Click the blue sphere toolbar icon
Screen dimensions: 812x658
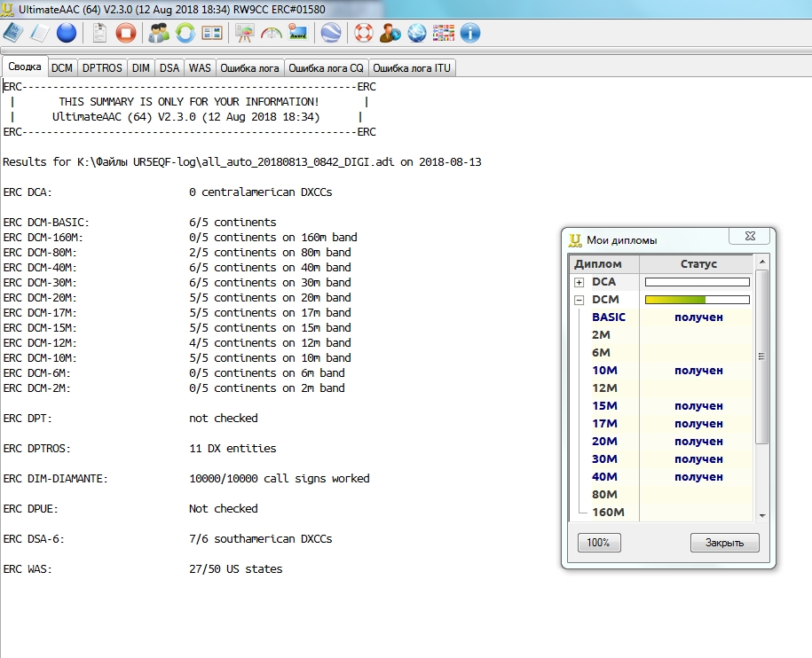pyautogui.click(x=67, y=34)
